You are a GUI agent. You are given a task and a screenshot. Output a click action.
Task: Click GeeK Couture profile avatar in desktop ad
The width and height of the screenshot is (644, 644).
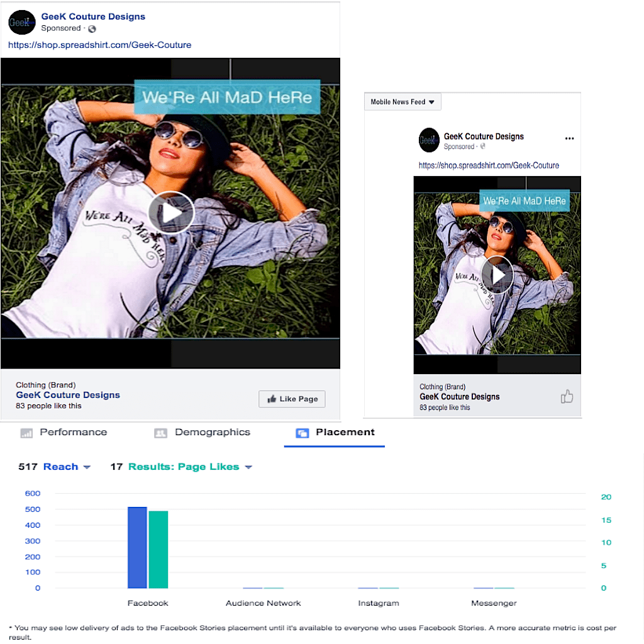pyautogui.click(x=21, y=23)
